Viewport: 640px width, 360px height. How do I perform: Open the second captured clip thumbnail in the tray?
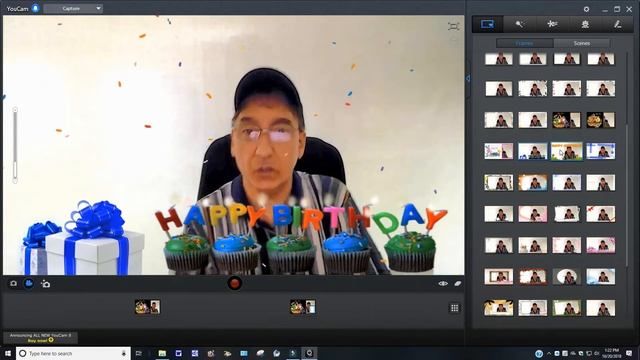pyautogui.click(x=302, y=307)
